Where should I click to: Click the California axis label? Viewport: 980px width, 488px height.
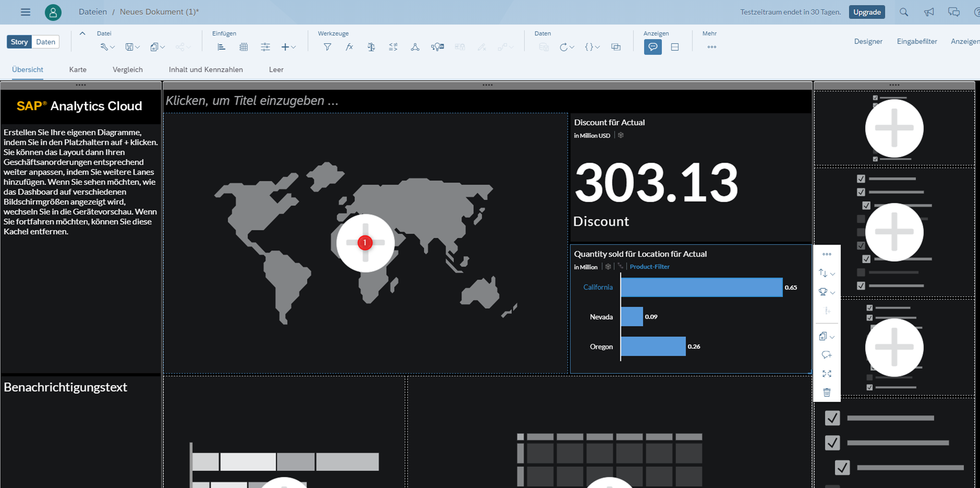pyautogui.click(x=598, y=287)
